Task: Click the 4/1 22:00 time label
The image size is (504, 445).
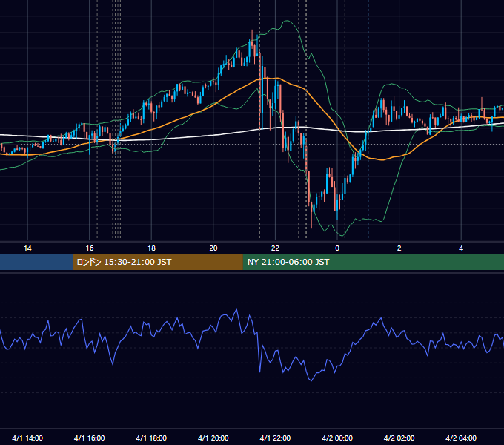Action: [275, 438]
